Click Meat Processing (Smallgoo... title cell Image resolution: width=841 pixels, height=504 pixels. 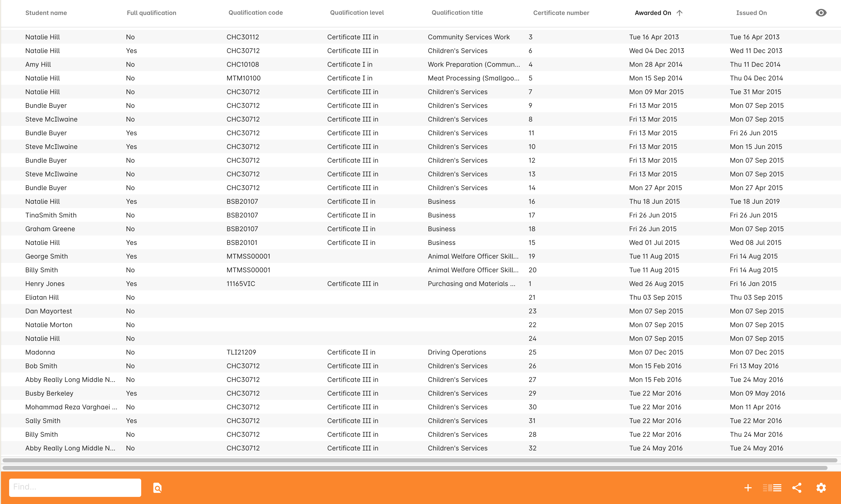click(473, 78)
